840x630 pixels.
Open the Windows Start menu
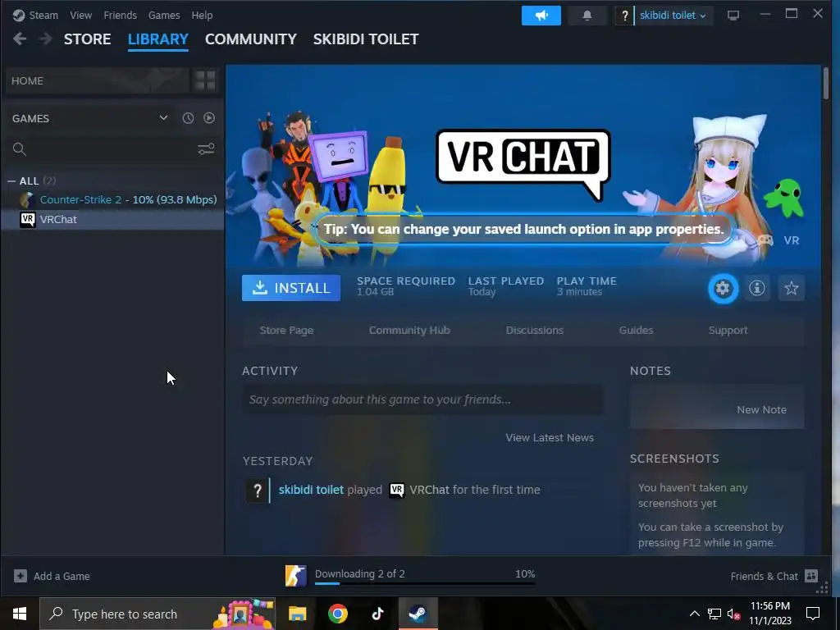coord(20,614)
